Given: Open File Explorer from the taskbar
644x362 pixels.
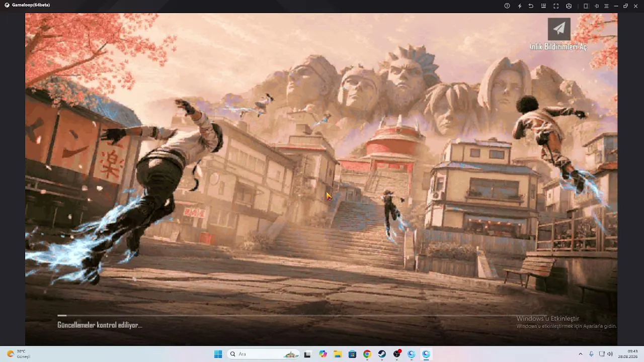Looking at the screenshot, I should pyautogui.click(x=338, y=354).
